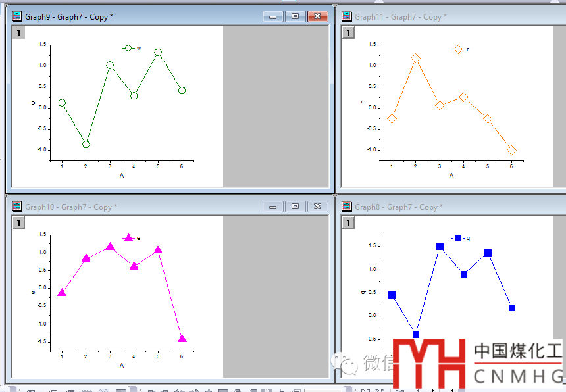Viewport: 566px width, 392px height.
Task: Select layer 1 icon in Graph8 window
Action: 348,223
